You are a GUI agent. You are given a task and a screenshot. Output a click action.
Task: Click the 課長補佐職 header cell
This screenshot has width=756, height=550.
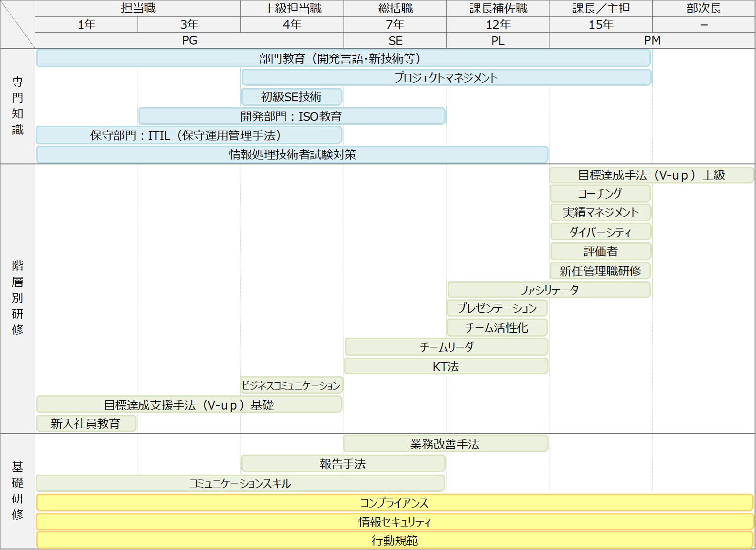tap(498, 8)
